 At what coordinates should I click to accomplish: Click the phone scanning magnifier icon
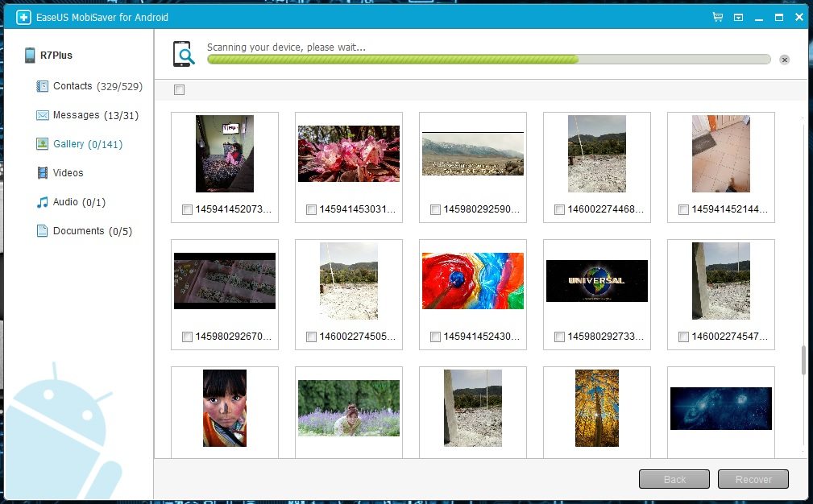185,54
